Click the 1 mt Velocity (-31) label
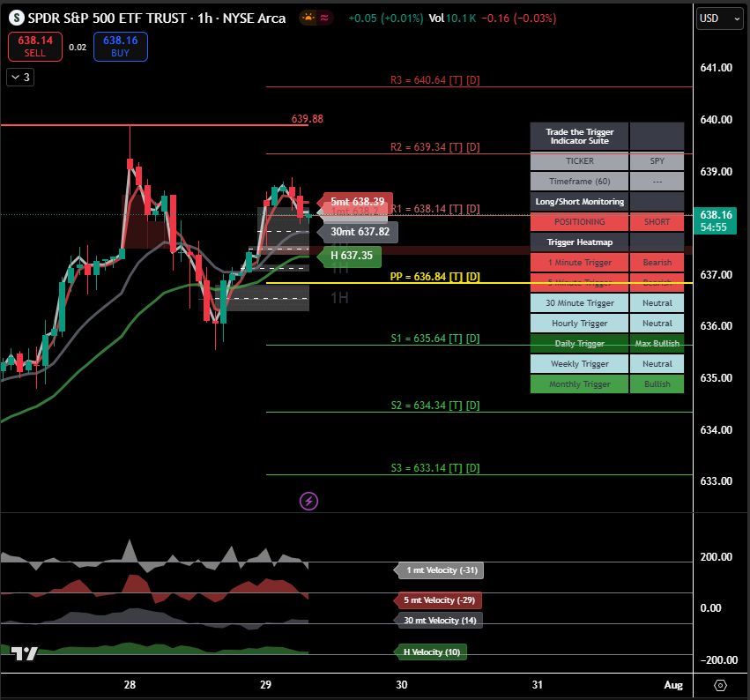 (442, 570)
